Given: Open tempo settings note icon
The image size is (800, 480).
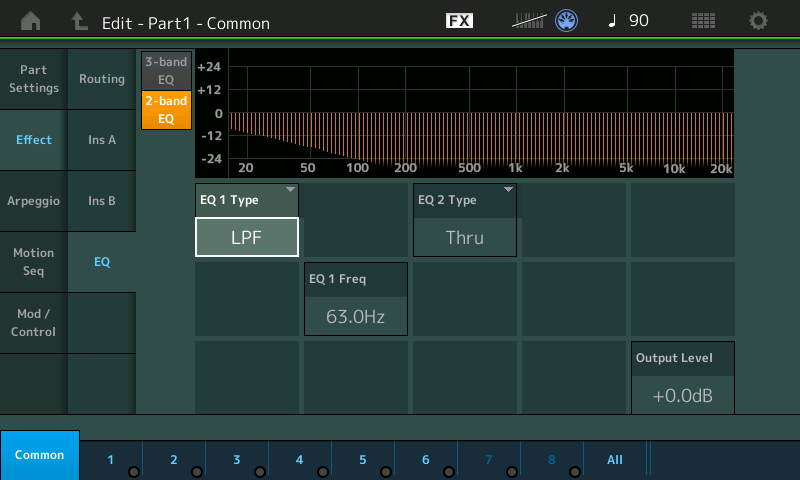Looking at the screenshot, I should (x=612, y=21).
